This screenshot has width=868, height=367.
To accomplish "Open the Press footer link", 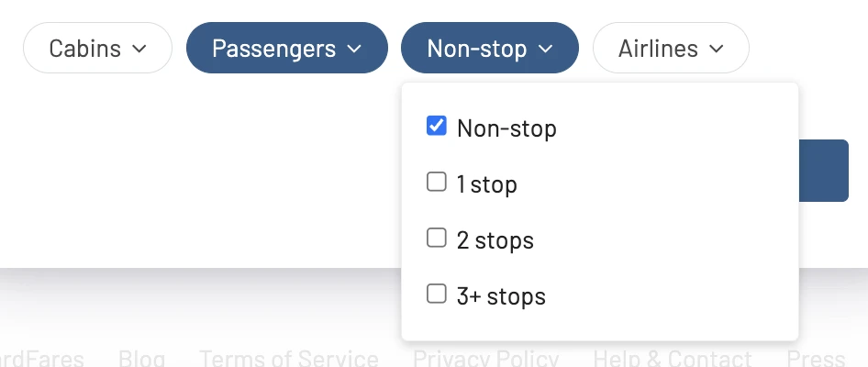I will coord(816,358).
